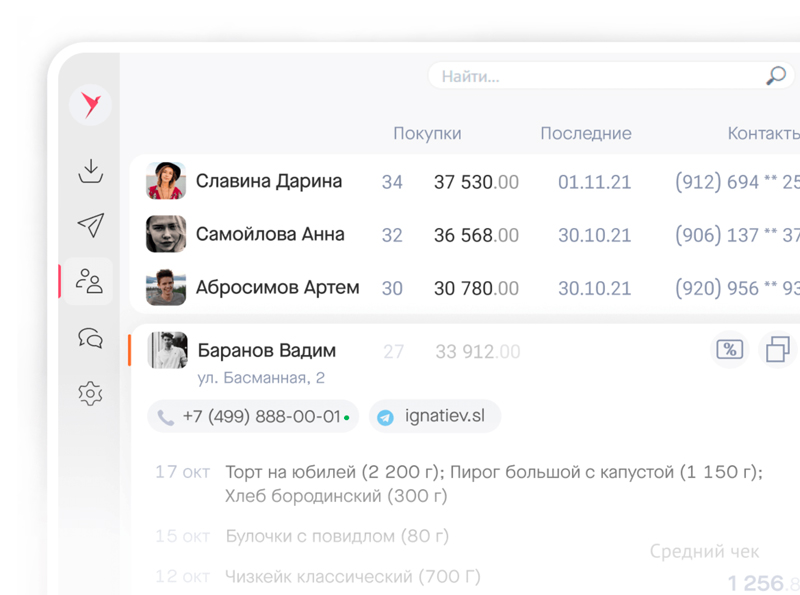Screen dimensions: 800x595
Task: Click the phone handset icon in contact chip
Action: point(165,417)
